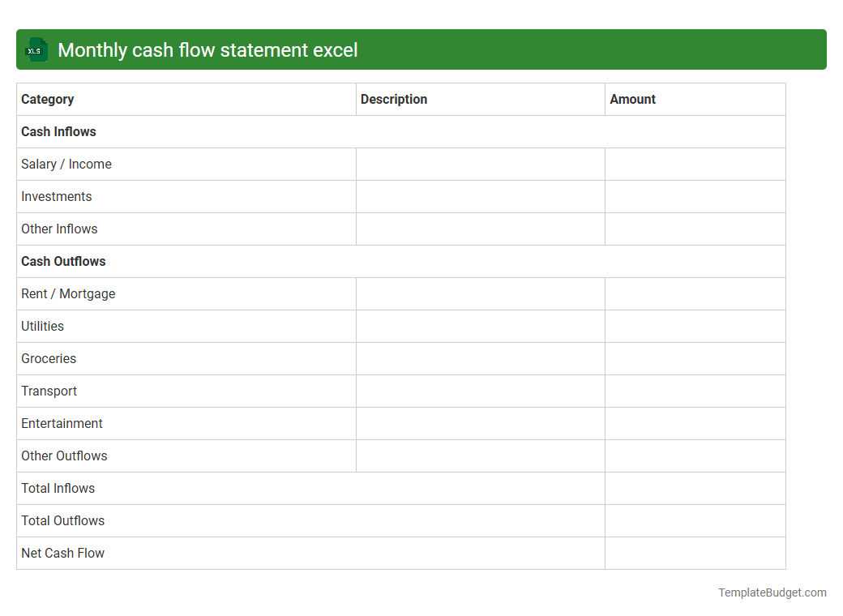
Task: Click the Description column header
Action: pos(394,99)
